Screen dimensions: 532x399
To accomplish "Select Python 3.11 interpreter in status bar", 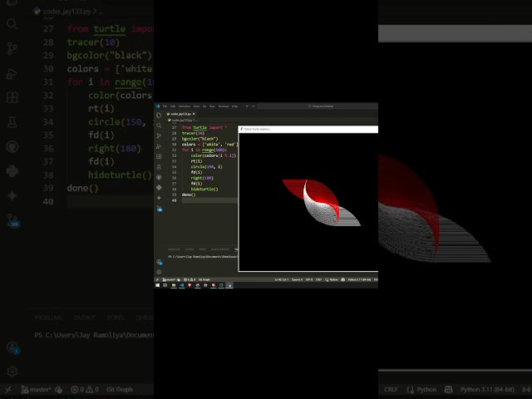I will [x=359, y=279].
